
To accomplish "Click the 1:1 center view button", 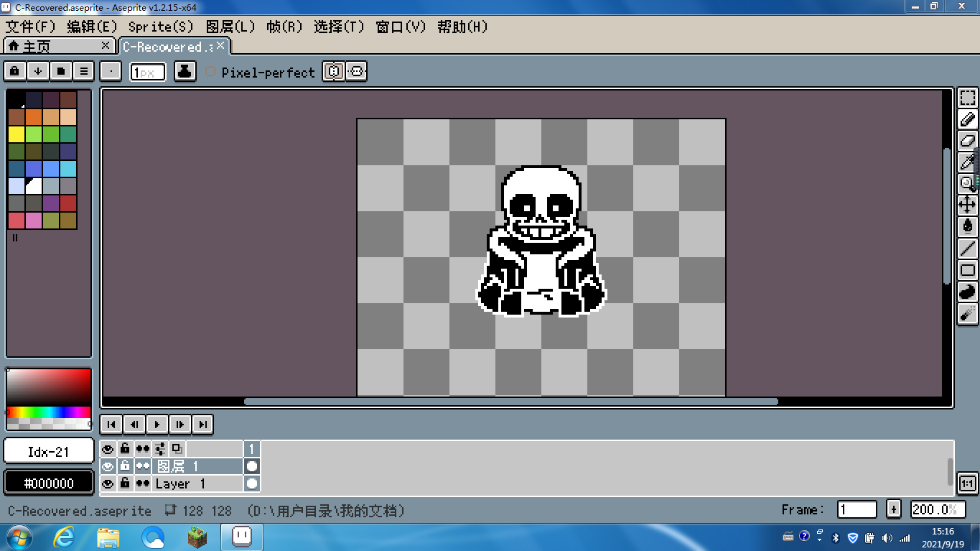I will click(x=968, y=484).
